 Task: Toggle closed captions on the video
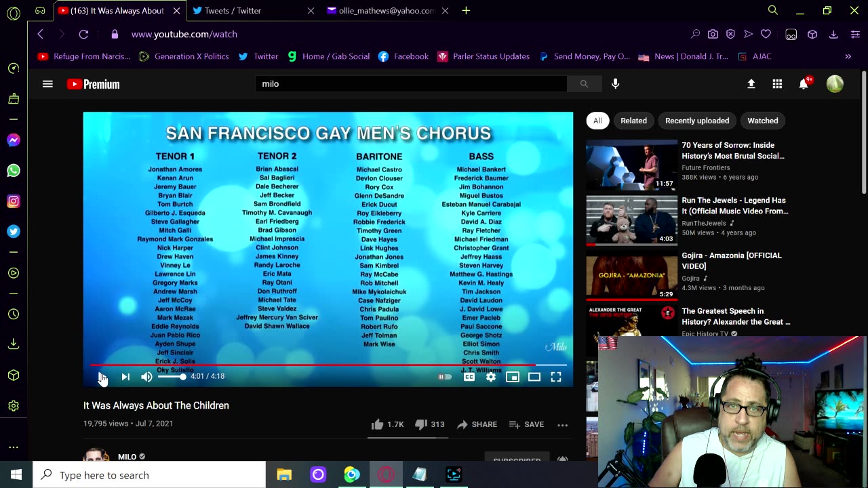click(469, 377)
